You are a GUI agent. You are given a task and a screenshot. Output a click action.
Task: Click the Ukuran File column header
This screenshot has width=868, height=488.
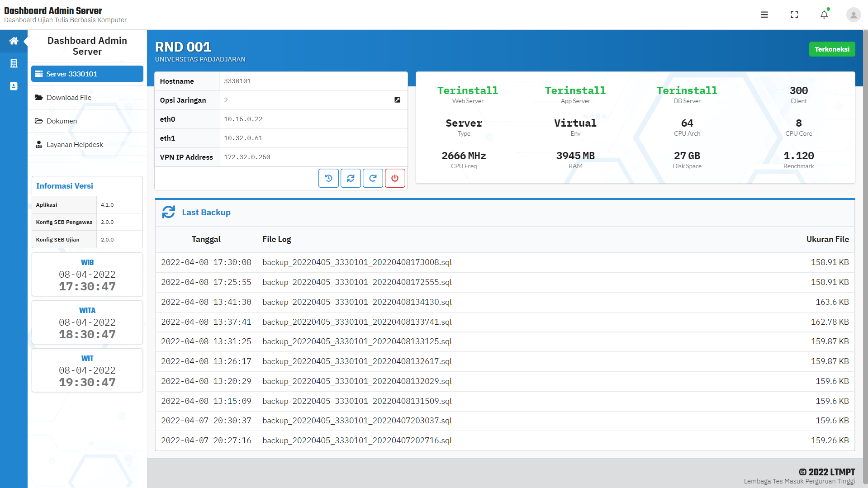coord(827,239)
